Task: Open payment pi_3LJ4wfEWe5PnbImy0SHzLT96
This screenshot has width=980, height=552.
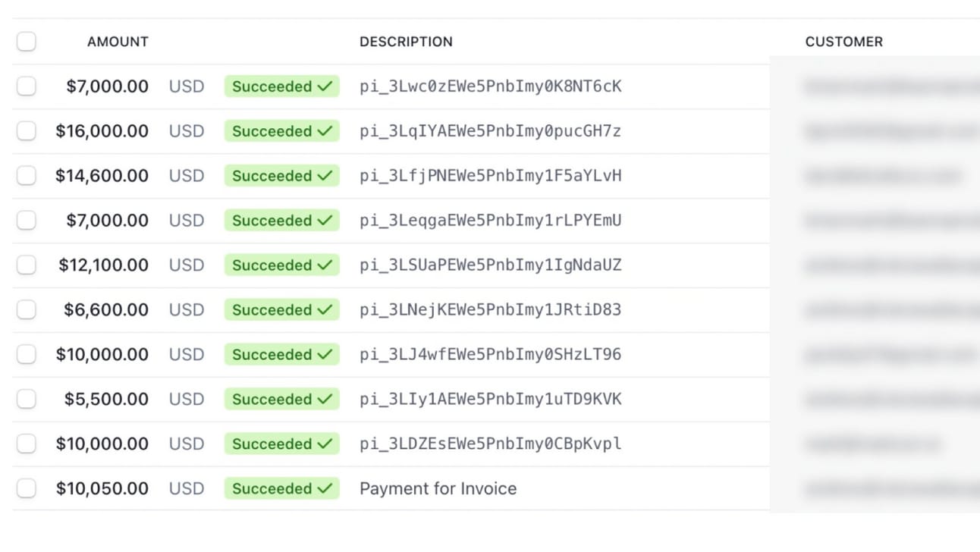Action: point(490,355)
